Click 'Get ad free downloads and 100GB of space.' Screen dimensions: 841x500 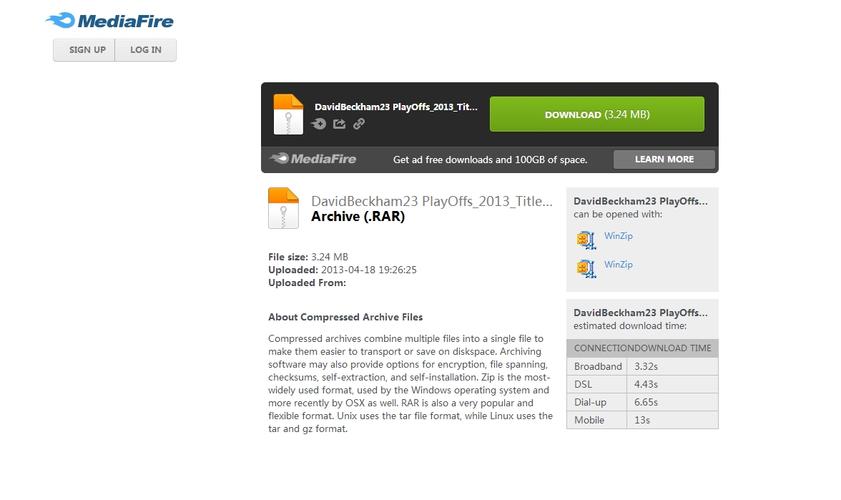[490, 160]
